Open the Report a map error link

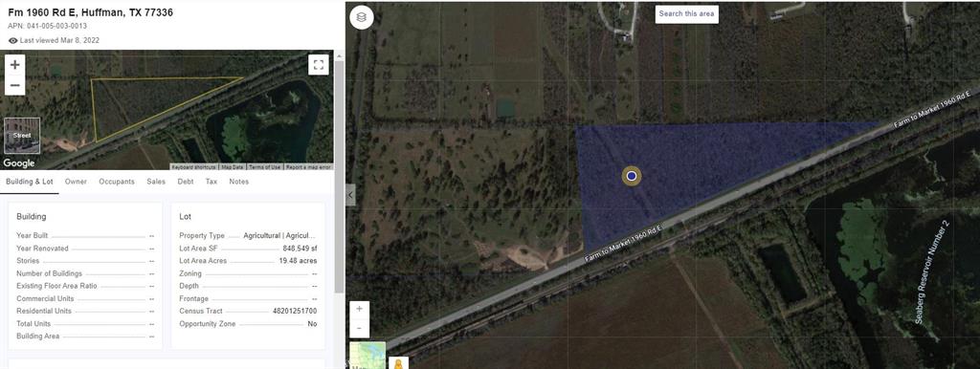[x=309, y=167]
